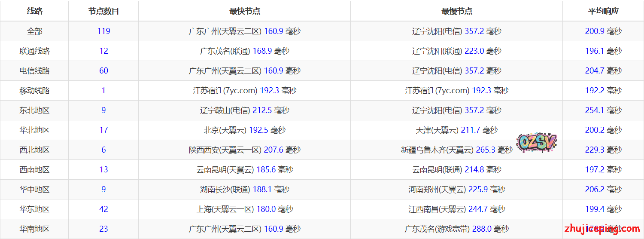Click 辽宁鞍山(电信) 212.5 毫秒 entry
The height and width of the screenshot is (239, 644).
tap(244, 110)
